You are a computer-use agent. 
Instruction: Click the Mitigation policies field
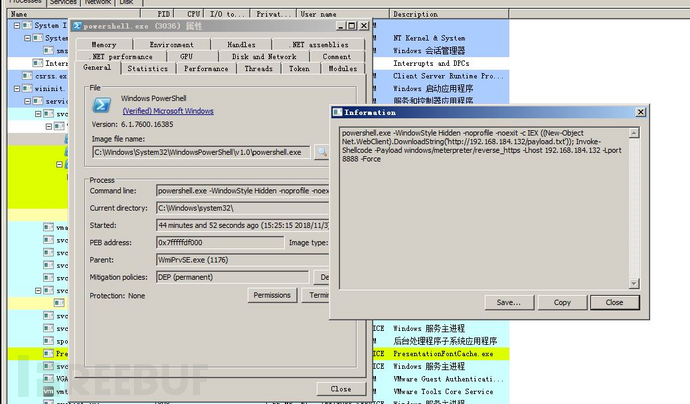[x=233, y=277]
